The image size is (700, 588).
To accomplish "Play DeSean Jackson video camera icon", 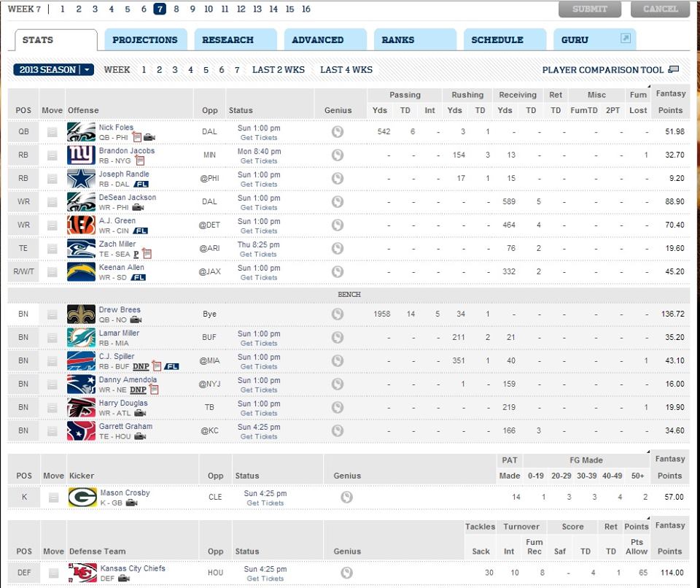I will click(x=138, y=207).
